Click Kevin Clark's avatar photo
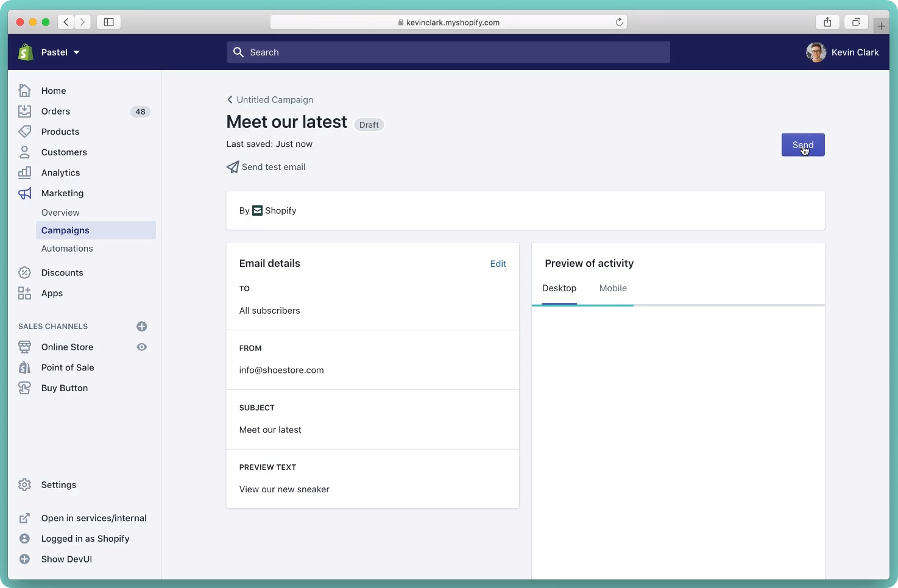Viewport: 898px width, 588px height. [x=816, y=52]
